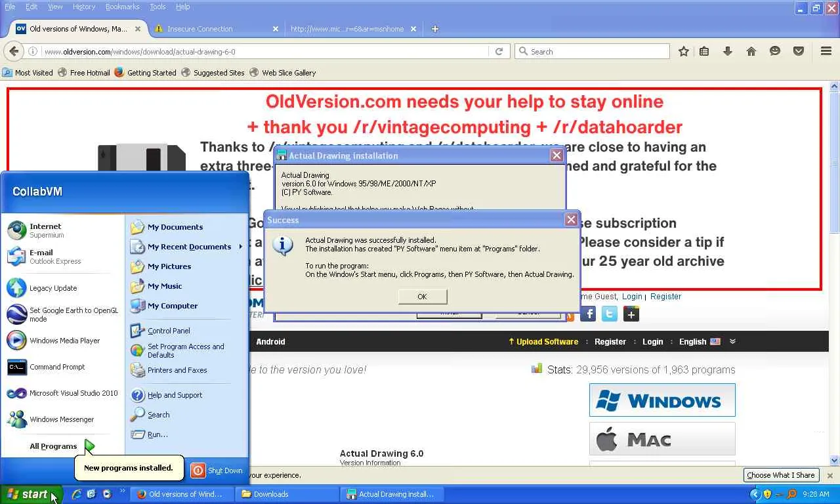
Task: Click the page vertical scrollbar thumb
Action: pos(835,162)
